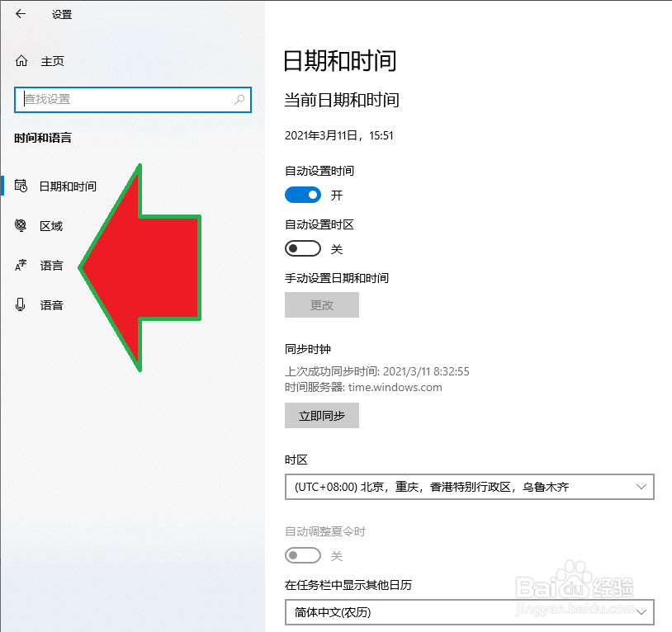Open the 时区 dropdown (UTC+08:00)
This screenshot has height=632, width=672.
pyautogui.click(x=469, y=487)
